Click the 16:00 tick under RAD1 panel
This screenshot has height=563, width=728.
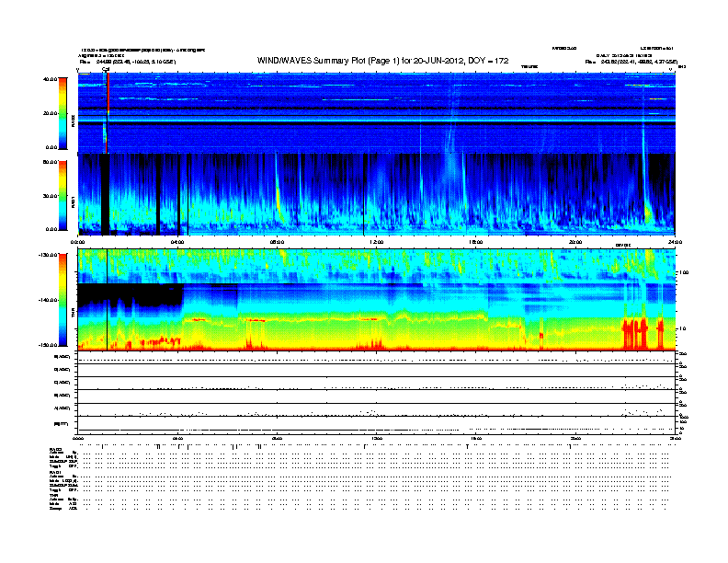[x=476, y=242]
